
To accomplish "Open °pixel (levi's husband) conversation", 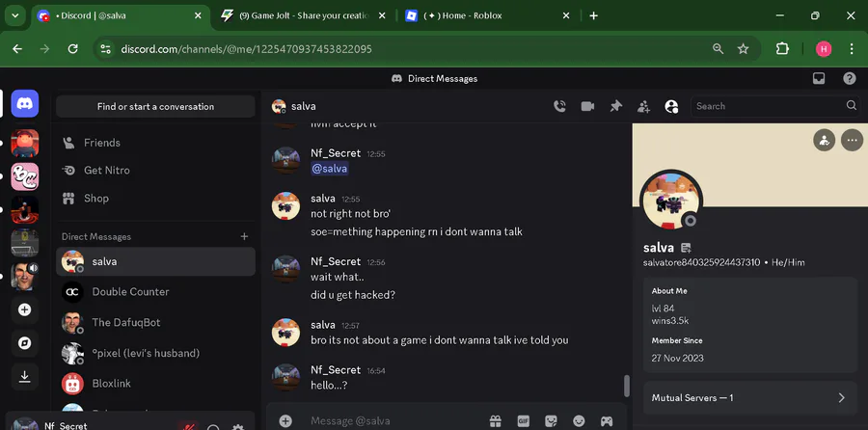I will (x=155, y=353).
